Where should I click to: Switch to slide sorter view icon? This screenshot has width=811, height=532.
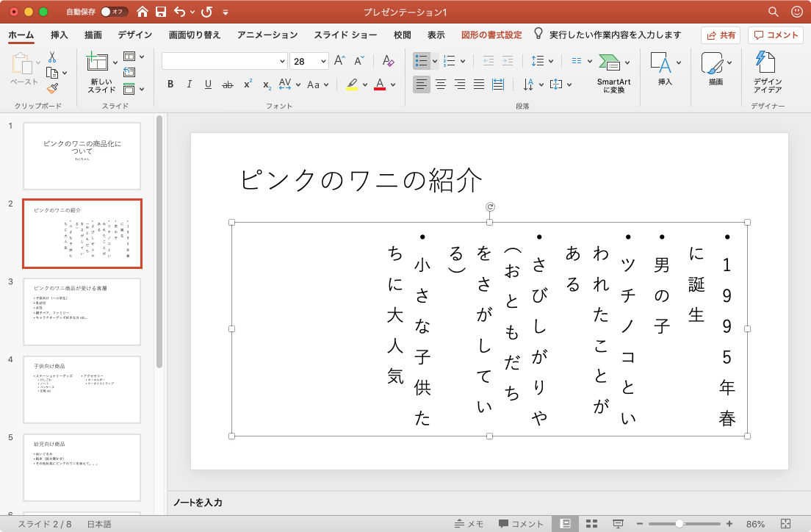[x=591, y=524]
